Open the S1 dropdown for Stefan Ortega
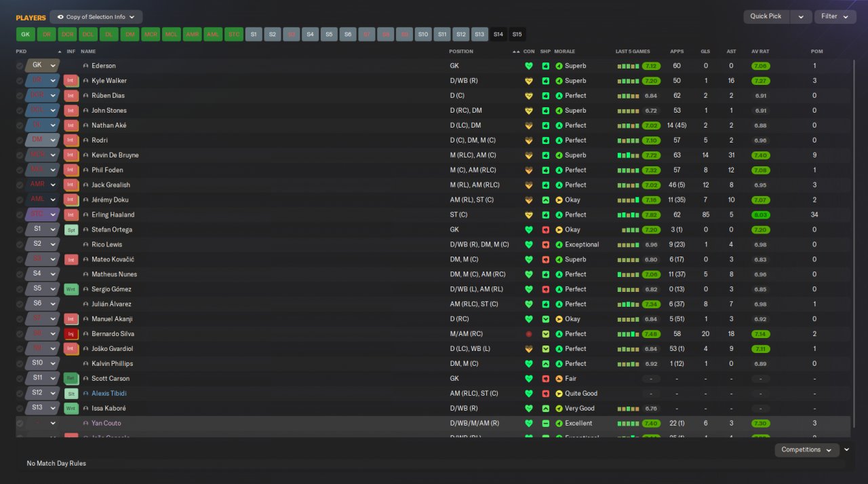This screenshot has height=484, width=868. (x=43, y=229)
